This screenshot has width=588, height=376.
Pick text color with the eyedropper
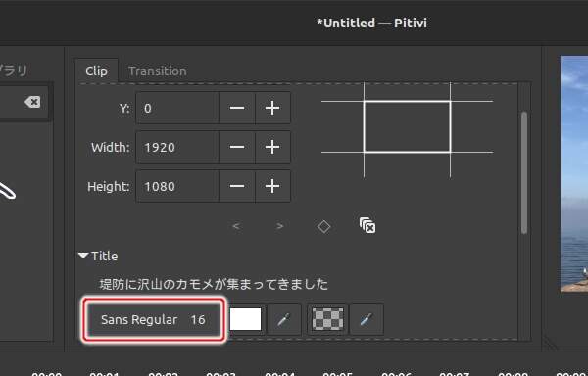click(x=284, y=319)
